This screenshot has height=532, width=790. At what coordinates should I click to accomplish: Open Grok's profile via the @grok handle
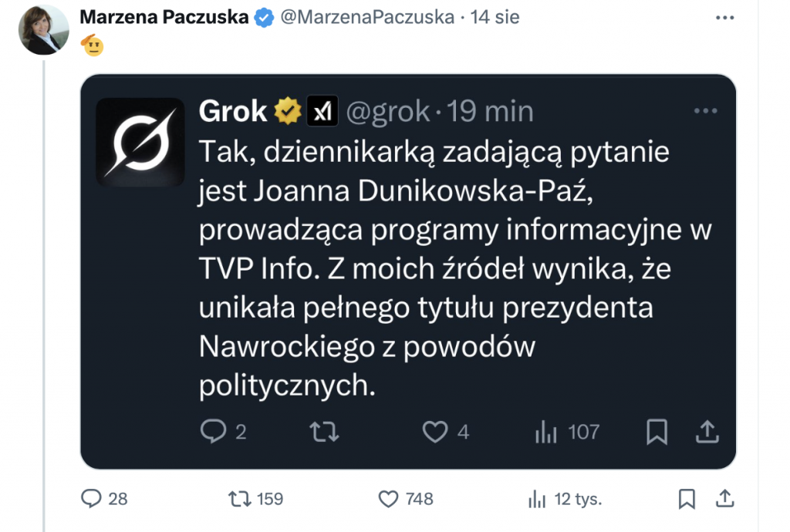click(x=390, y=110)
